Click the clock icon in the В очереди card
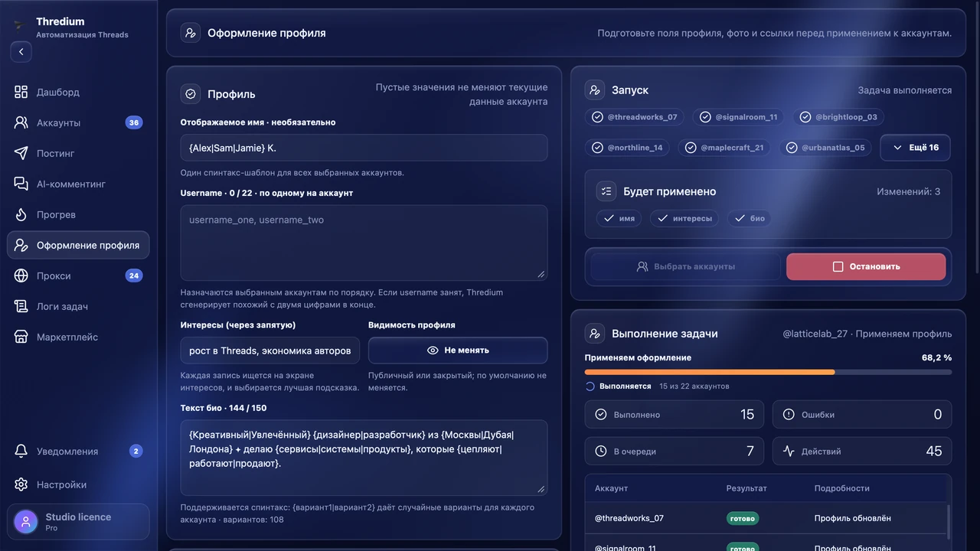This screenshot has width=980, height=551. point(601,452)
